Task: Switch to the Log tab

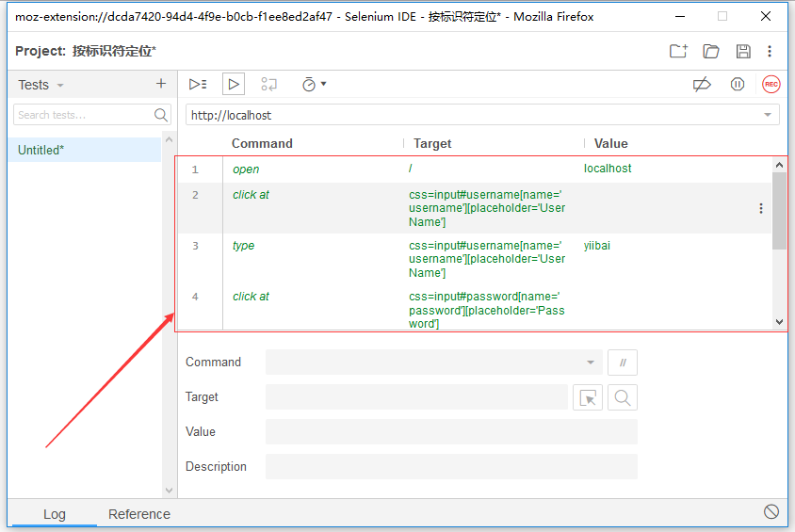Action: pos(55,514)
